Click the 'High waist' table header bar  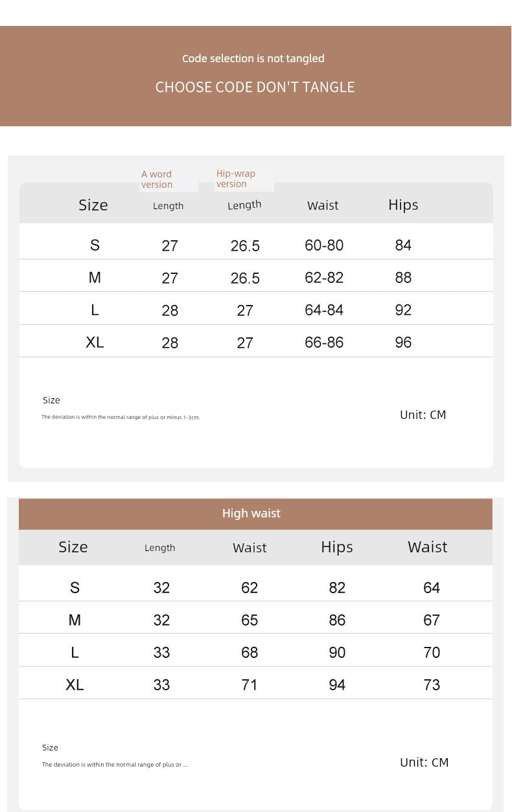[251, 513]
